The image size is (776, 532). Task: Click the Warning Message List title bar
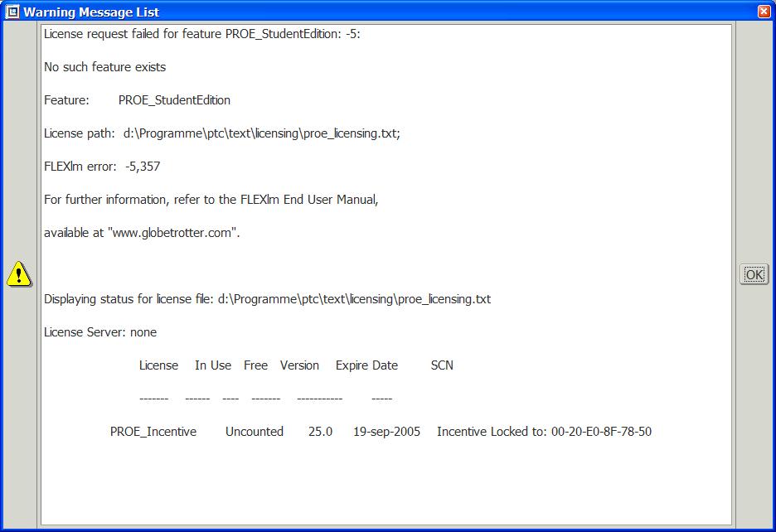[x=388, y=12]
